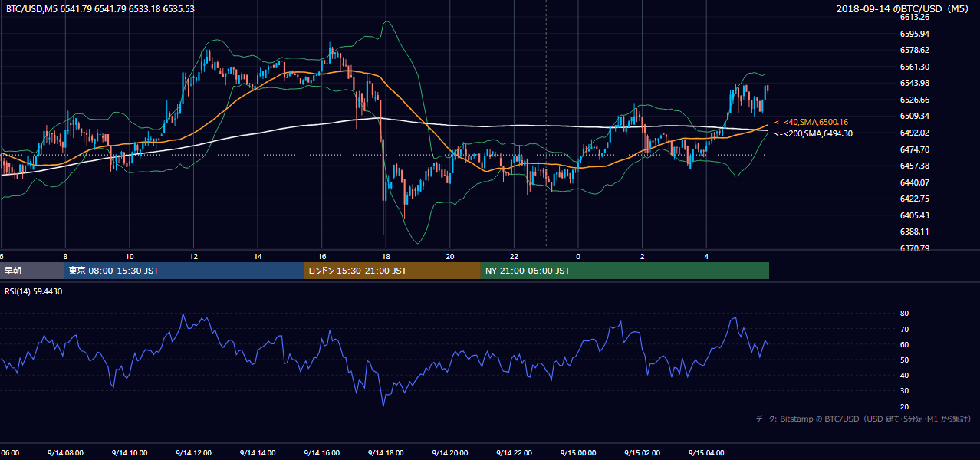The image size is (980, 460).
Task: Click the RSI 70 level label
Action: 905,329
